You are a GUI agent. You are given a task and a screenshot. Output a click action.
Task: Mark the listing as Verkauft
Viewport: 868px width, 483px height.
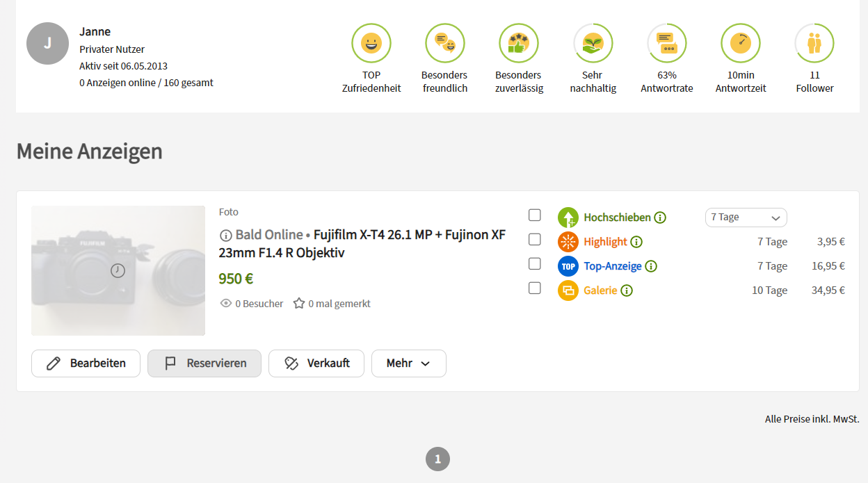(x=316, y=363)
